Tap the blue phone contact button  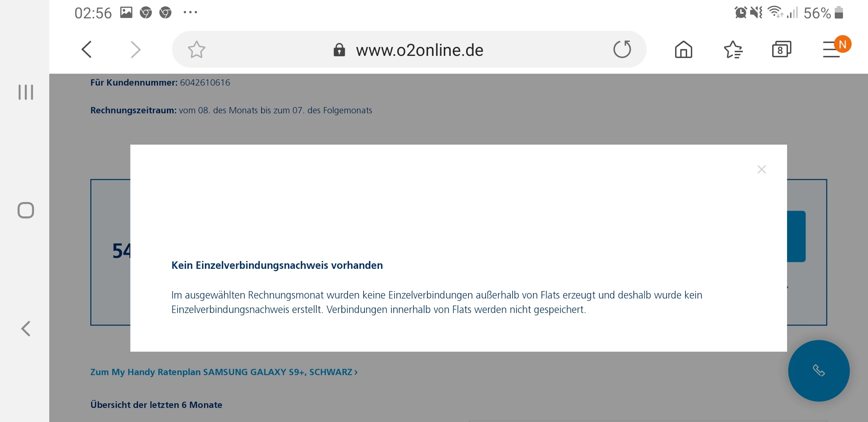tap(819, 370)
